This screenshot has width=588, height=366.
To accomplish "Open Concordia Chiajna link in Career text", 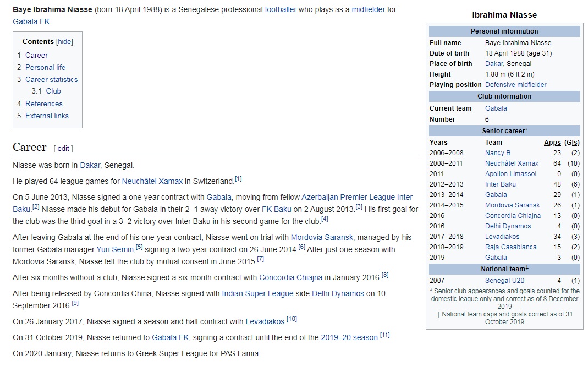I will pos(290,277).
